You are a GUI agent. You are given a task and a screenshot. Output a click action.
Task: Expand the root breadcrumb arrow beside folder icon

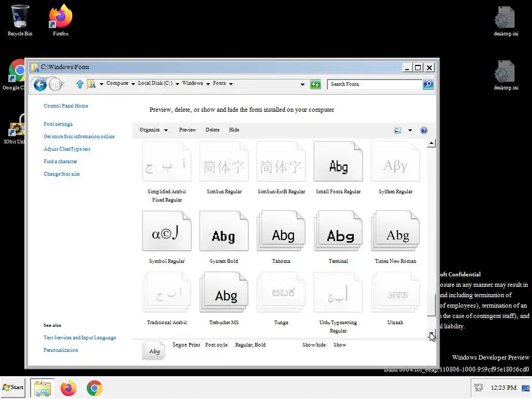pyautogui.click(x=101, y=84)
